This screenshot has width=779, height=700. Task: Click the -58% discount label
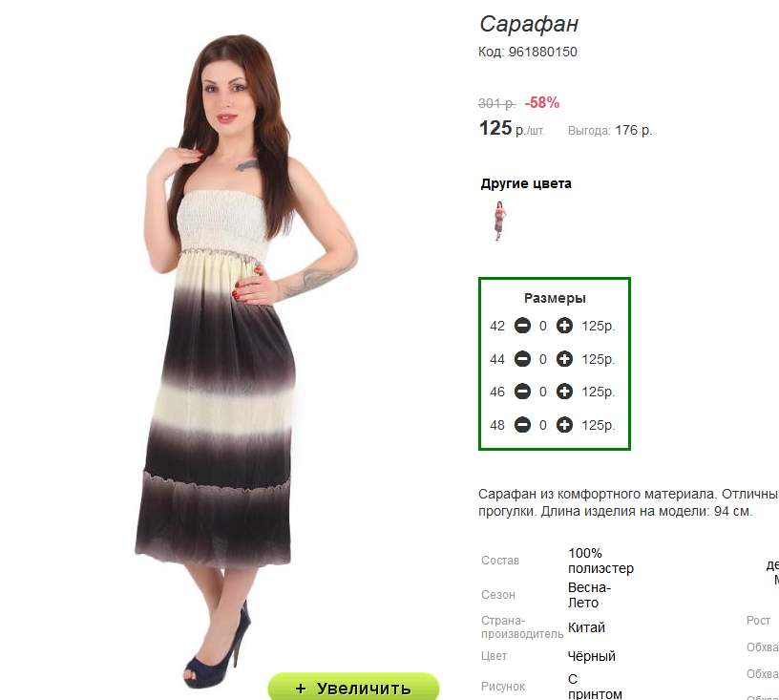[x=542, y=103]
